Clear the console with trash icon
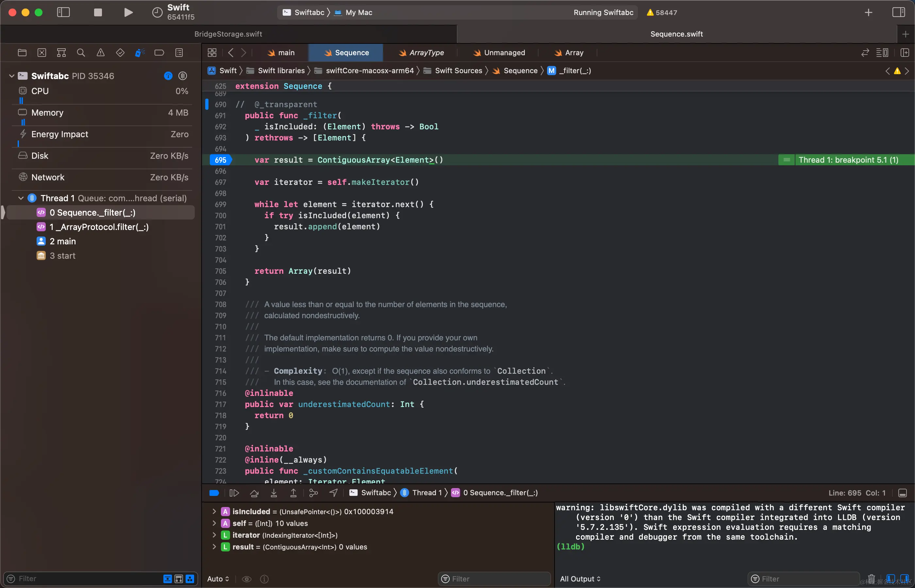915x588 pixels. click(871, 579)
